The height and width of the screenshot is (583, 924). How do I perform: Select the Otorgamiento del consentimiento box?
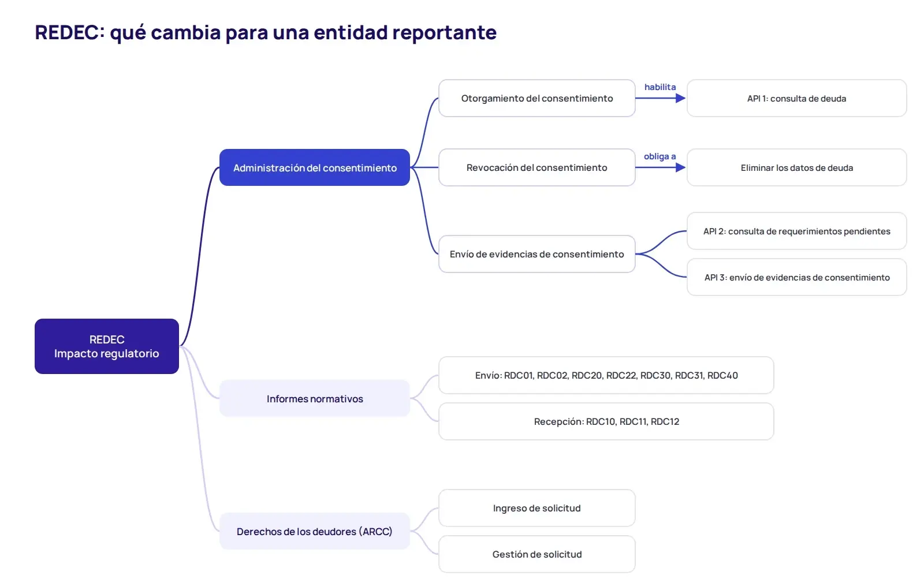click(x=537, y=98)
